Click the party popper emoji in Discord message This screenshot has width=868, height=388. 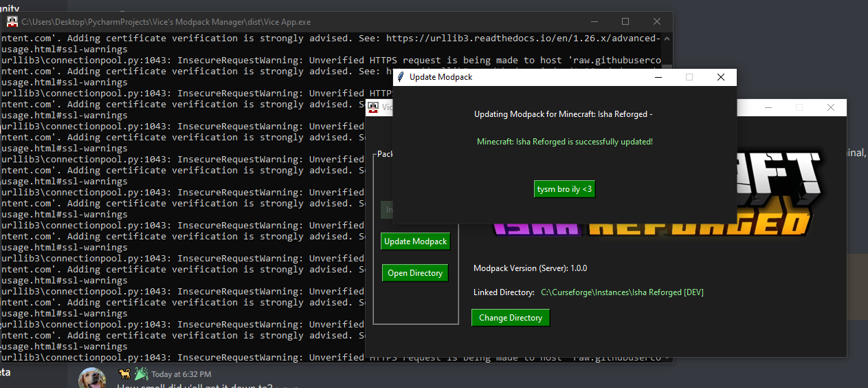(141, 374)
